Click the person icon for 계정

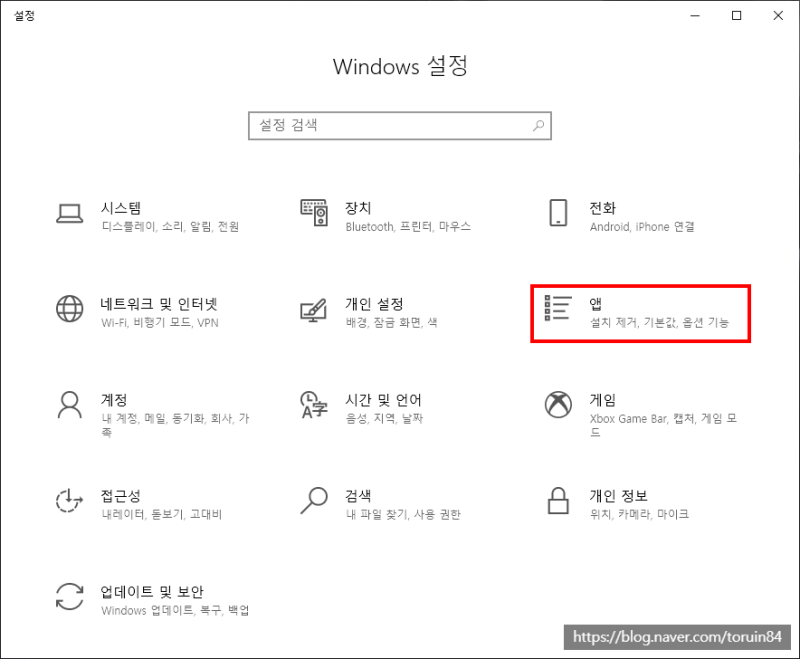point(69,405)
